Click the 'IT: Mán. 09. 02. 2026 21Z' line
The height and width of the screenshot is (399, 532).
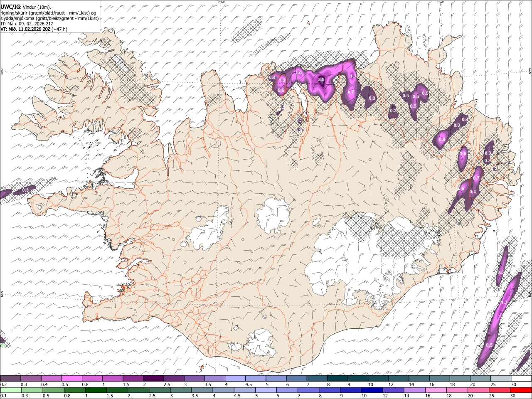coord(27,24)
